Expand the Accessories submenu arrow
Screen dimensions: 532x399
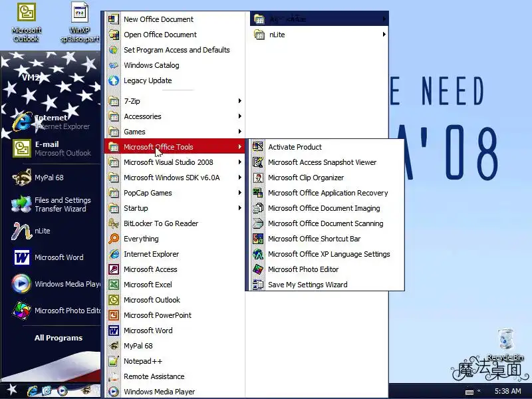[239, 116]
